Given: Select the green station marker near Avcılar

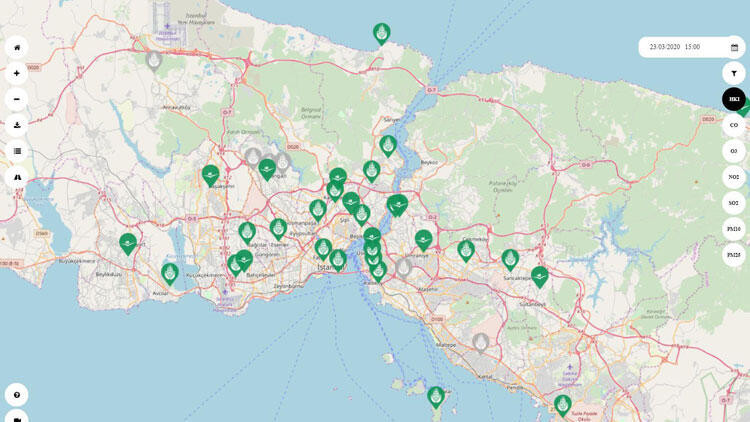Looking at the screenshot, I should pyautogui.click(x=170, y=273).
